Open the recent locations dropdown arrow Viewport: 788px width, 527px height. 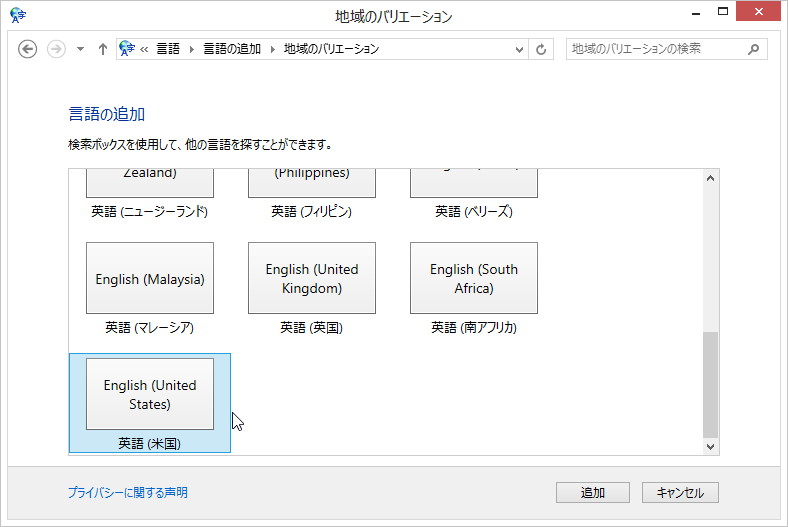80,49
